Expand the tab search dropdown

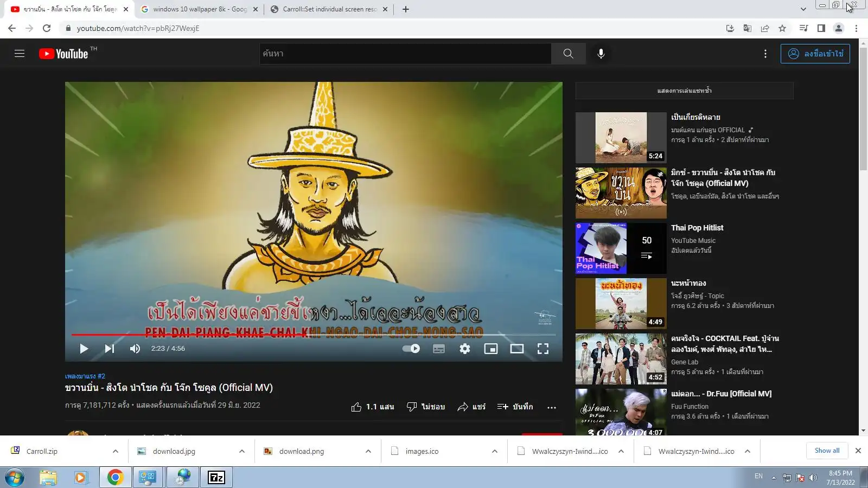coord(803,9)
